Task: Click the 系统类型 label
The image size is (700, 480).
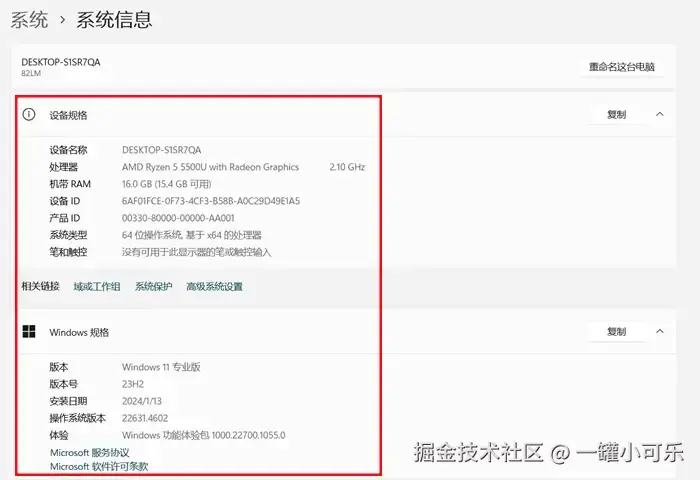Action: [x=68, y=235]
